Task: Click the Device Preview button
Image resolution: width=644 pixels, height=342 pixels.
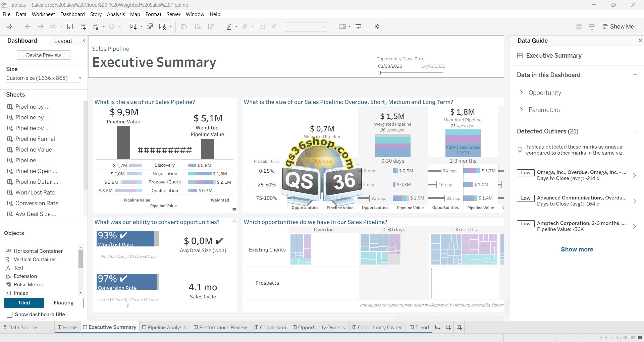Action: 44,55
